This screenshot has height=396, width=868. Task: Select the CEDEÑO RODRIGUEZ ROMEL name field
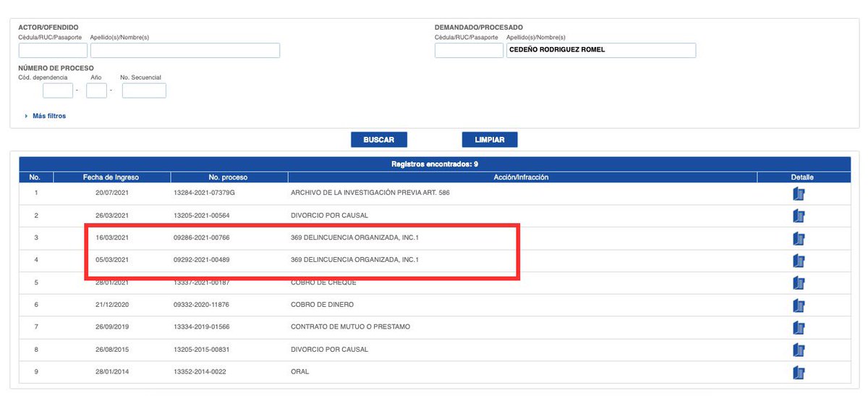[601, 51]
